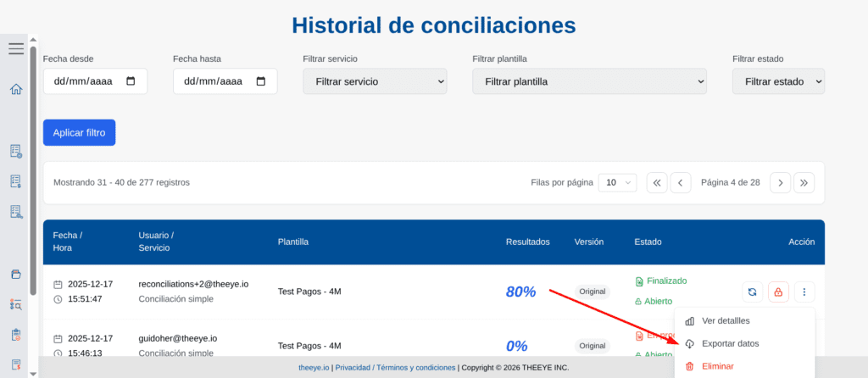868x378 pixels.
Task: Jump to last page with double-right arrows
Action: pos(804,182)
